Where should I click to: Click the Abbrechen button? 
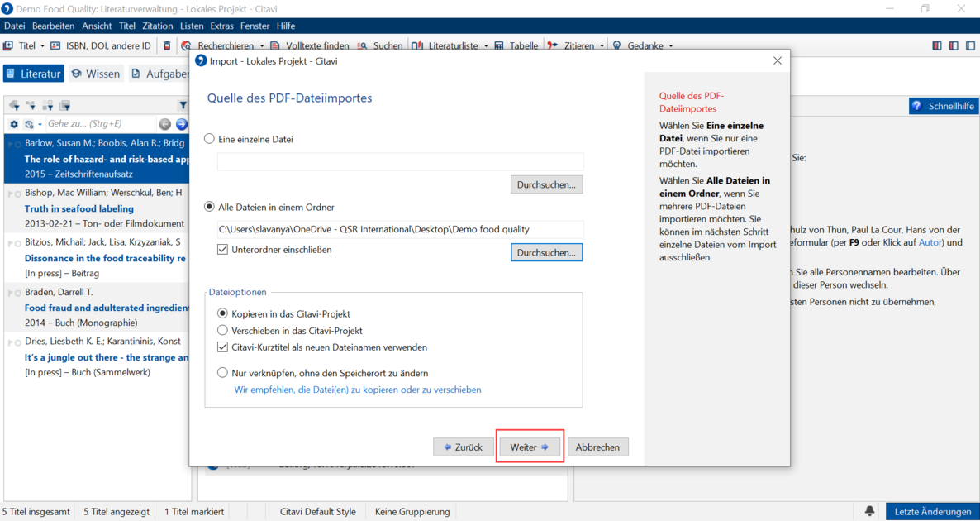pos(598,447)
